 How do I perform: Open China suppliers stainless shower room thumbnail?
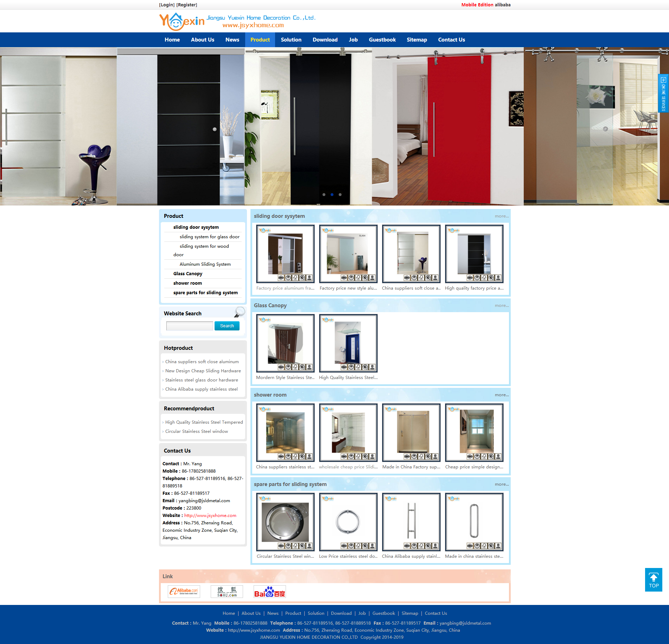click(285, 433)
